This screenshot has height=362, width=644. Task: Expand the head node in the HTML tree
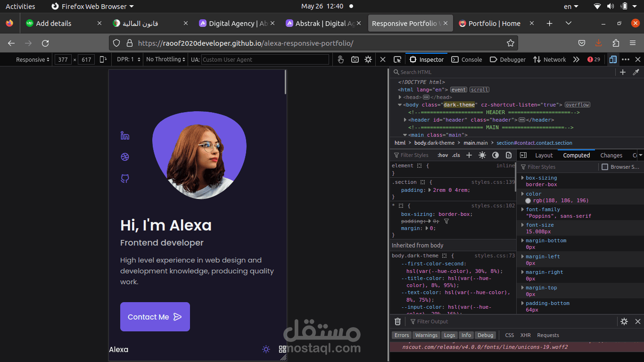(x=400, y=97)
